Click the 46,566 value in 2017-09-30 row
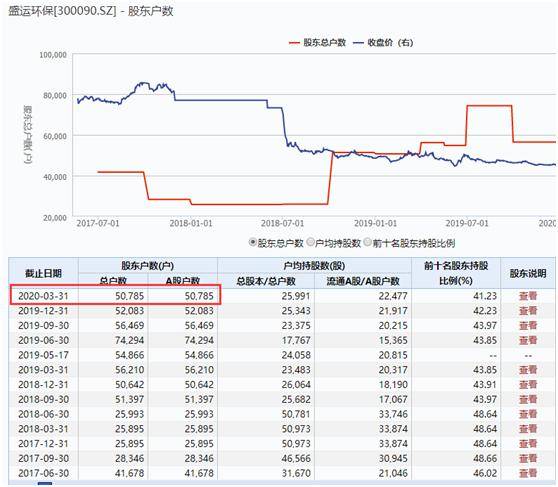The image size is (558, 487). click(296, 459)
